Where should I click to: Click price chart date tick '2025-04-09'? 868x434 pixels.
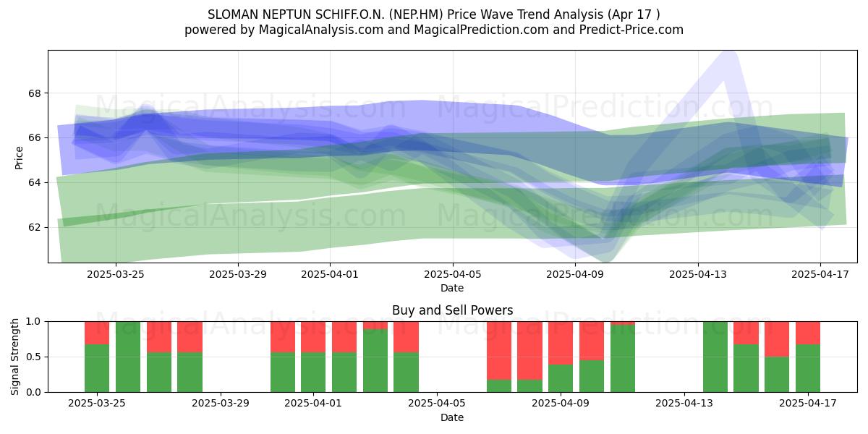tap(574, 274)
